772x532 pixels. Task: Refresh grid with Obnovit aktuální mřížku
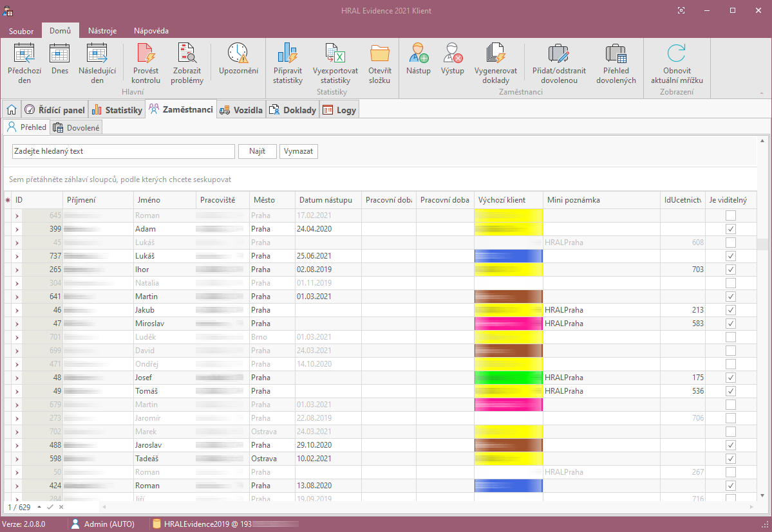tap(677, 64)
